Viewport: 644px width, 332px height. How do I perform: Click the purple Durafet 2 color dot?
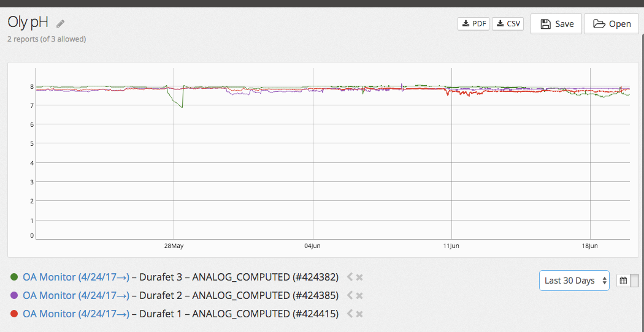coord(14,295)
